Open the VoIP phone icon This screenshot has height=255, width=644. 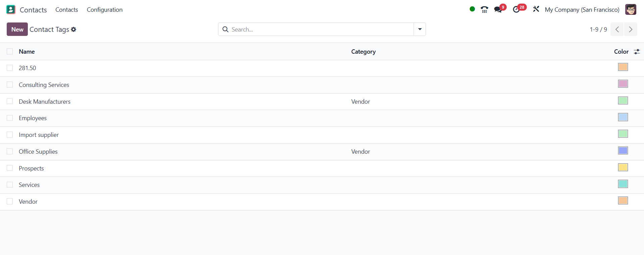click(x=484, y=10)
